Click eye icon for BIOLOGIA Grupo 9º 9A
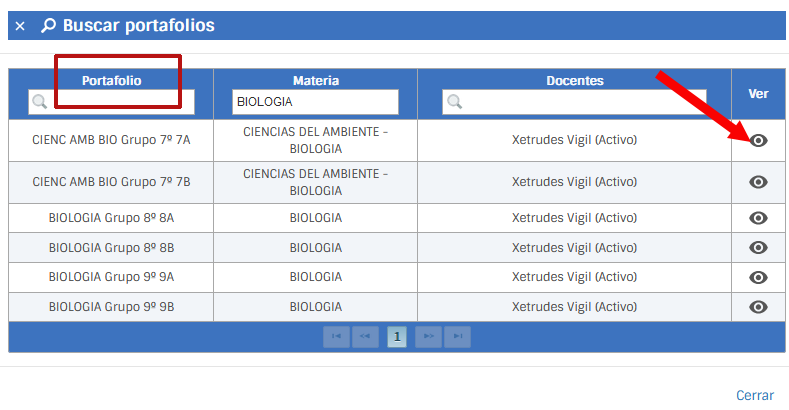Viewport: 789px width, 410px height. point(759,277)
